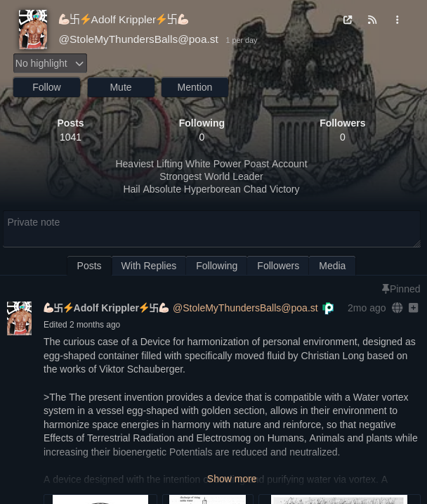Mute this user account

[x=121, y=87]
